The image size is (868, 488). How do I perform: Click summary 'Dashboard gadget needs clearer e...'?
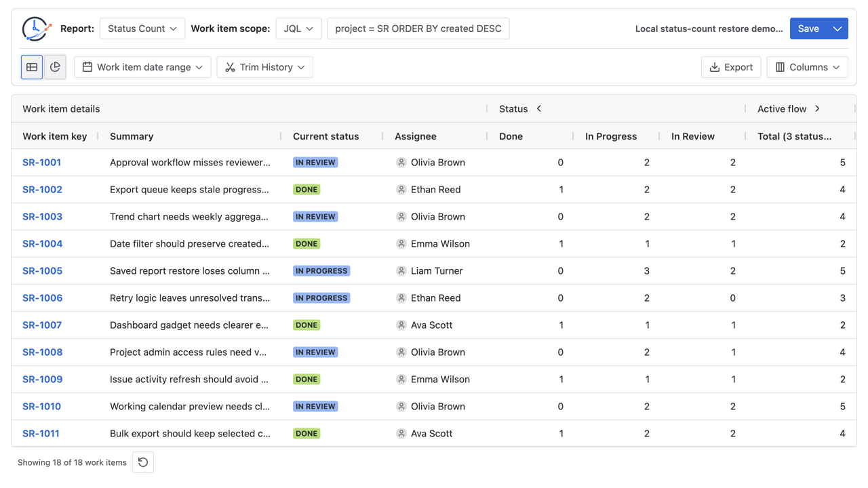(189, 325)
